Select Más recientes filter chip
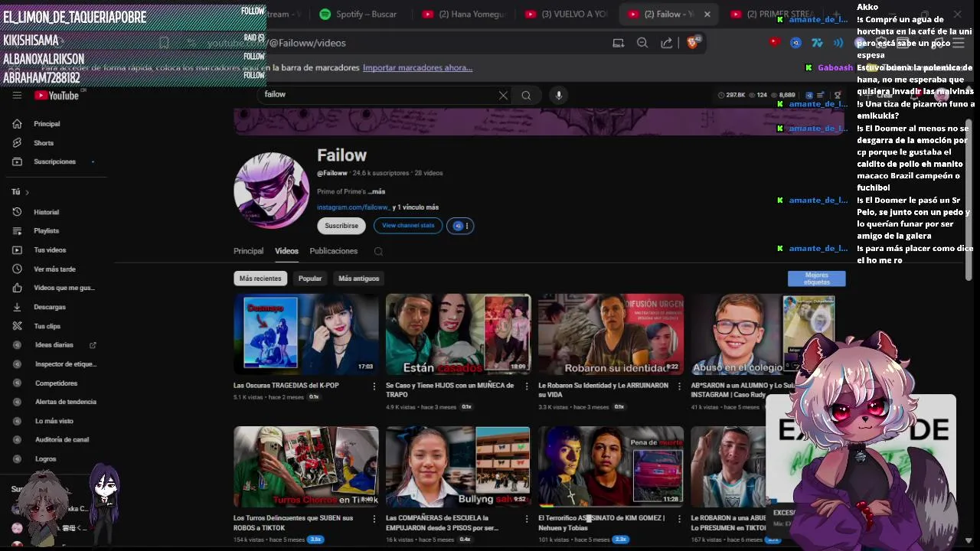This screenshot has width=980, height=551. [260, 279]
